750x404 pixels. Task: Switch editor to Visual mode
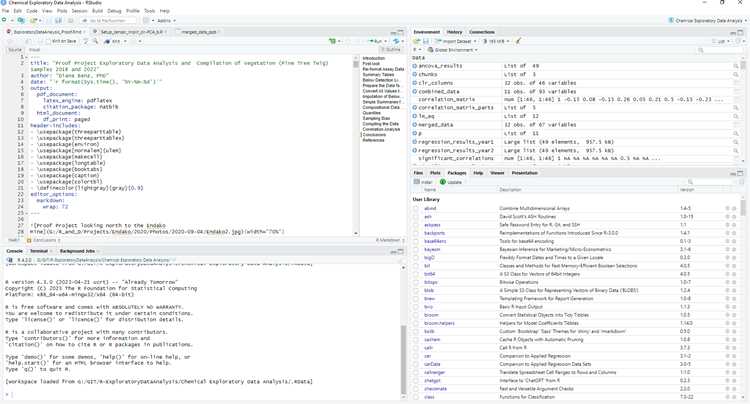(34, 50)
